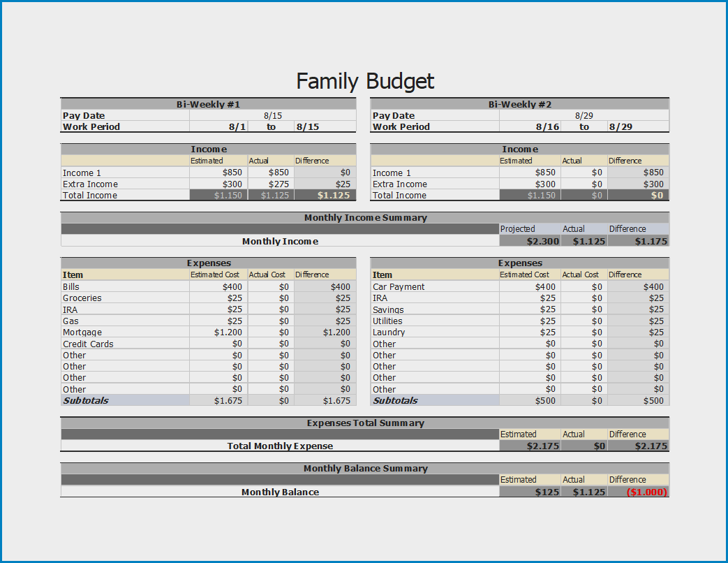Select the Monthly Balance Summary header
Viewport: 728px width, 563px height.
(x=365, y=468)
